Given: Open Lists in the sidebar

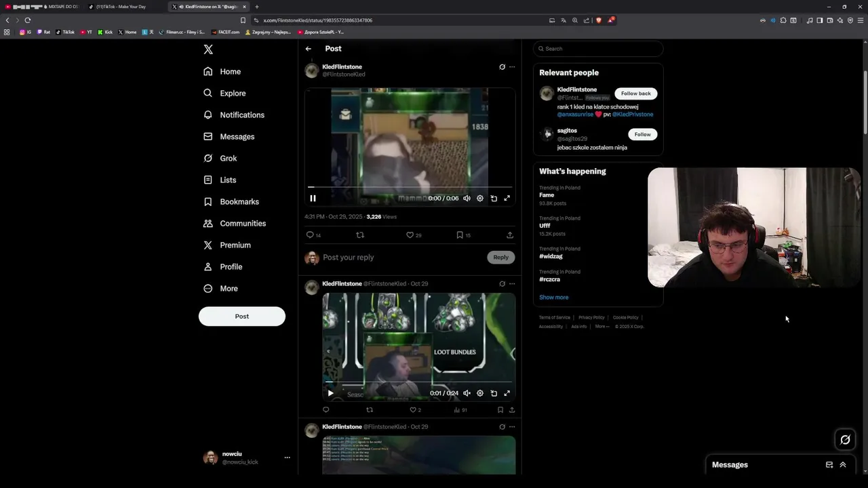Looking at the screenshot, I should tap(220, 180).
